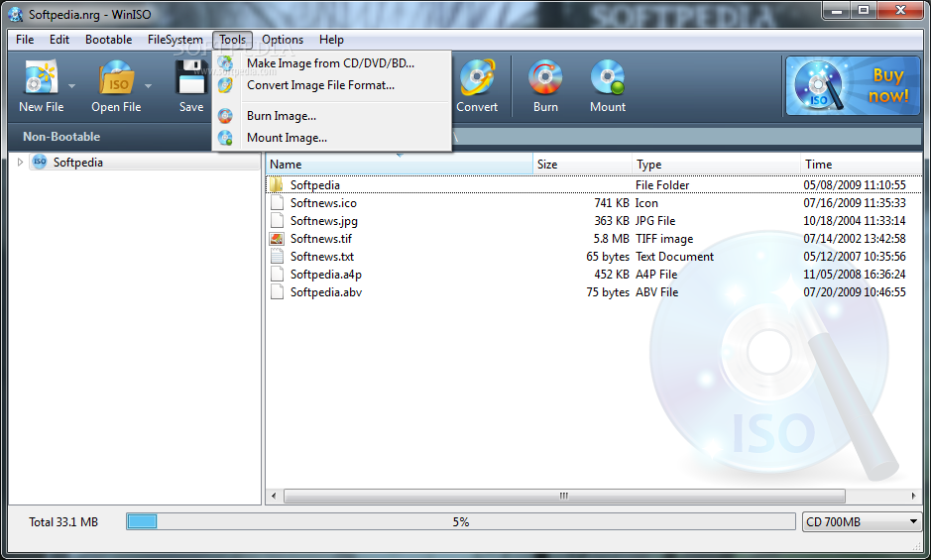The image size is (931, 560).
Task: Select the Softnews.txt file name
Action: [322, 257]
